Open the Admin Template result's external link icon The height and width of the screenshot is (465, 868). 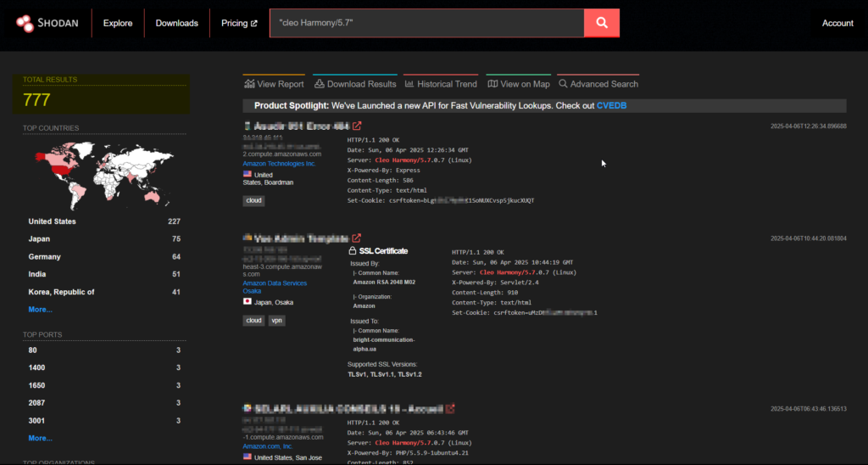point(357,238)
